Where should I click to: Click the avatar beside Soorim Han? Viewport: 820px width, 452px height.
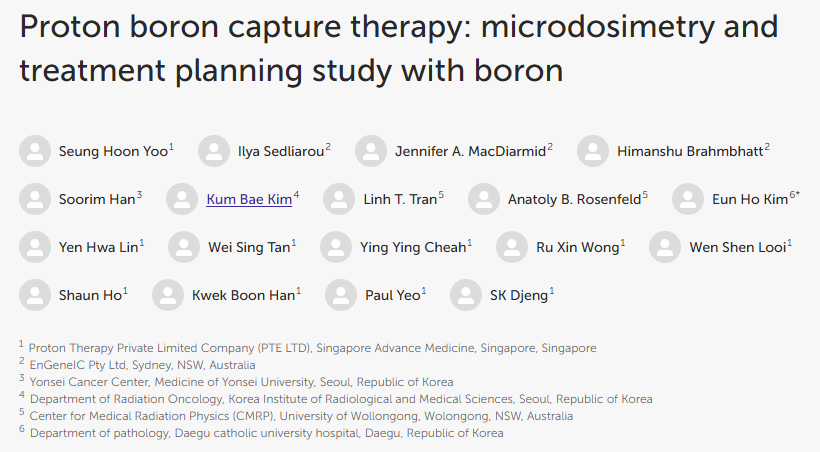click(34, 199)
